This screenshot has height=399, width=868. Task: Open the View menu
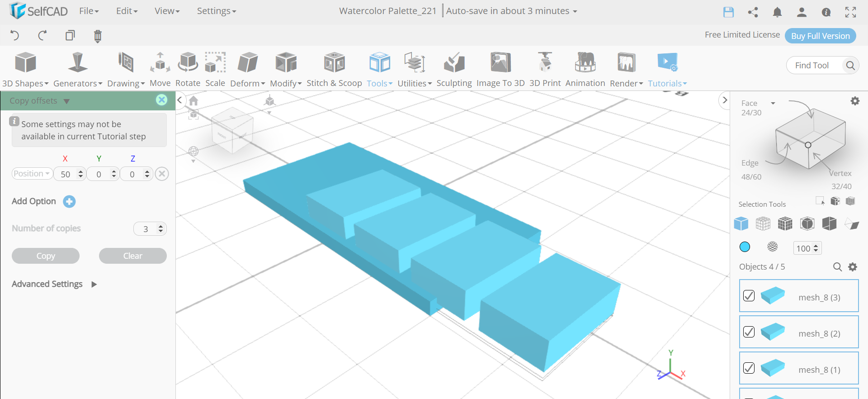tap(167, 11)
